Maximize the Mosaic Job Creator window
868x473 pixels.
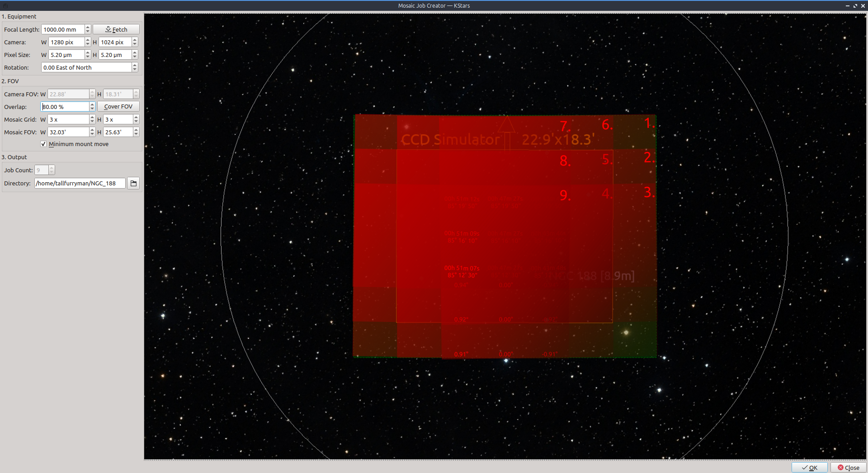point(855,6)
